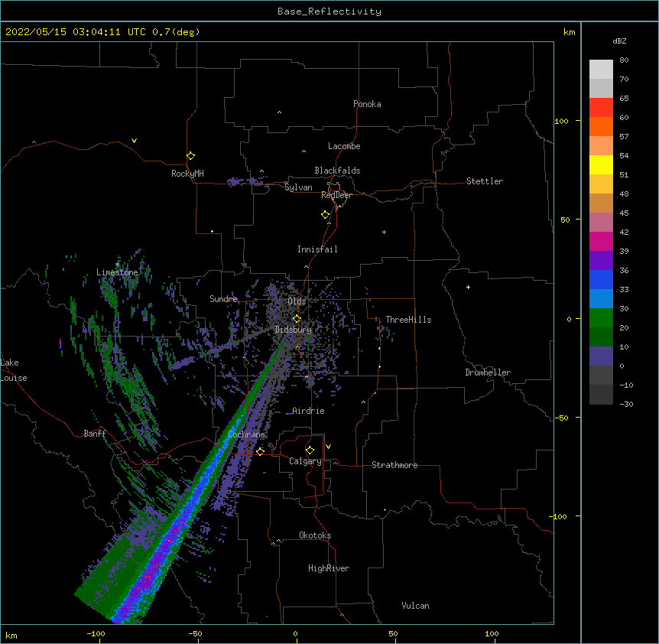
Task: Pick the red 60–65 dBZ legend swatch
Action: pos(601,107)
